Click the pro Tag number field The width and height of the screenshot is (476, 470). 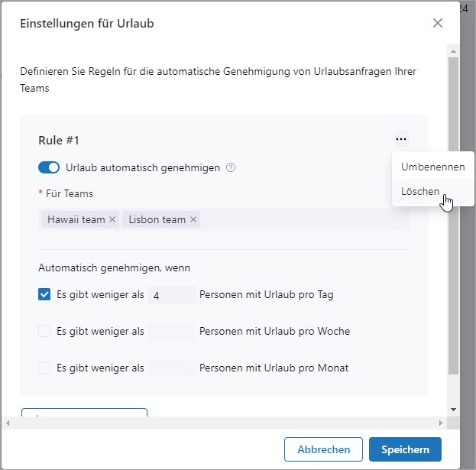pos(172,295)
